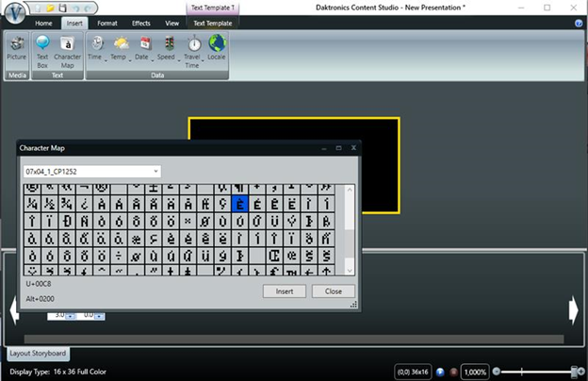Click the 1,000% zoom level box
Screen dimensions: 588x381
(475, 372)
